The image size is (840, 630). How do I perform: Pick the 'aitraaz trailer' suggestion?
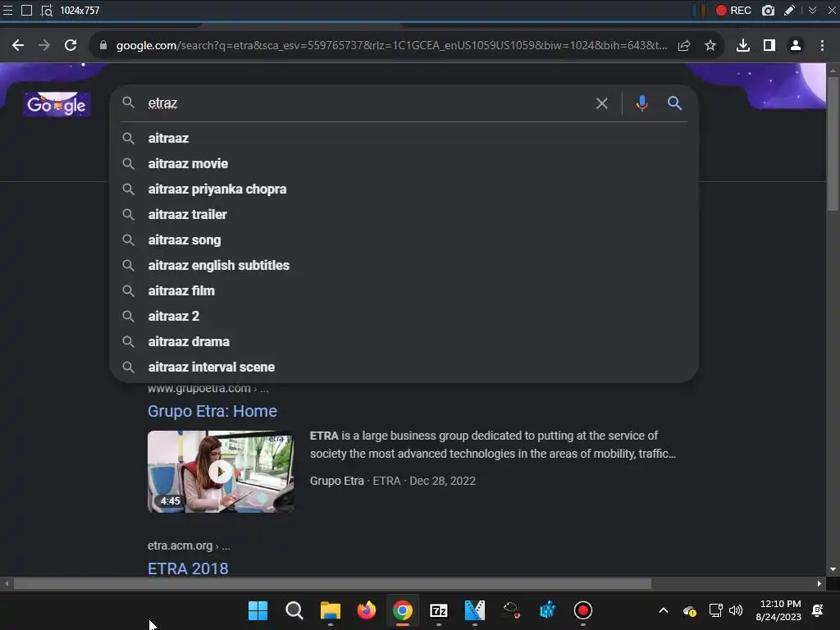pos(404,214)
